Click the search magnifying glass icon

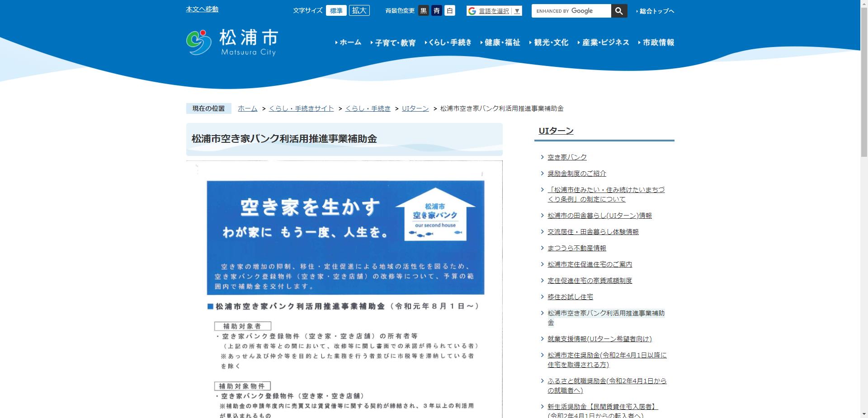[x=619, y=10]
